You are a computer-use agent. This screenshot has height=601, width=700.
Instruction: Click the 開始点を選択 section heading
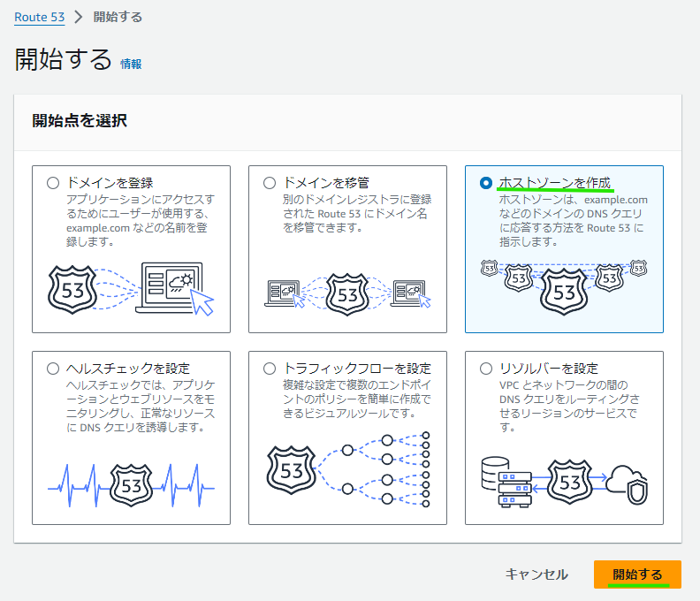(x=80, y=120)
